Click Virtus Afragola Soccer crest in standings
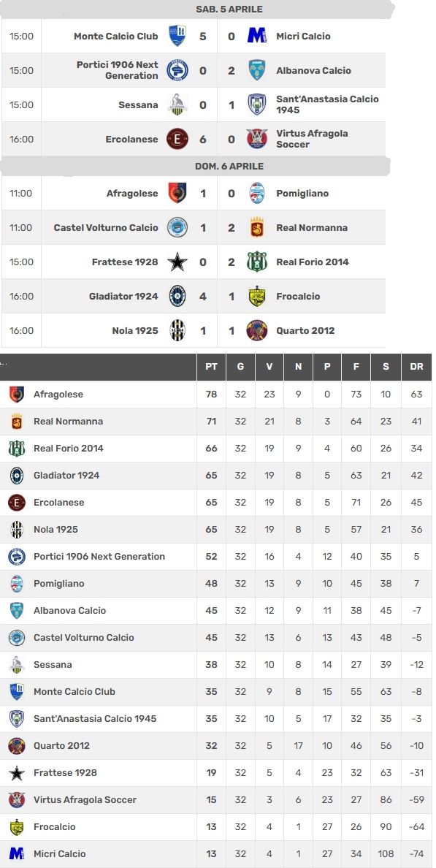 (17, 799)
